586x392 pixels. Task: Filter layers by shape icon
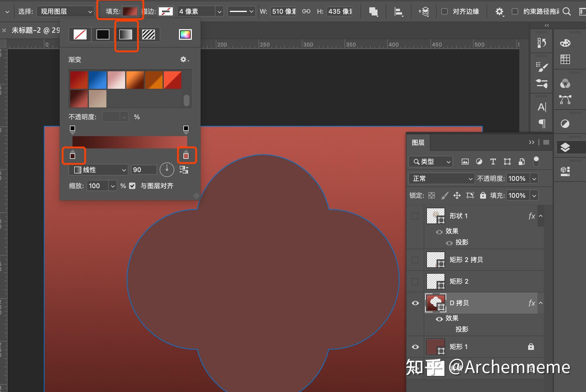coord(507,162)
